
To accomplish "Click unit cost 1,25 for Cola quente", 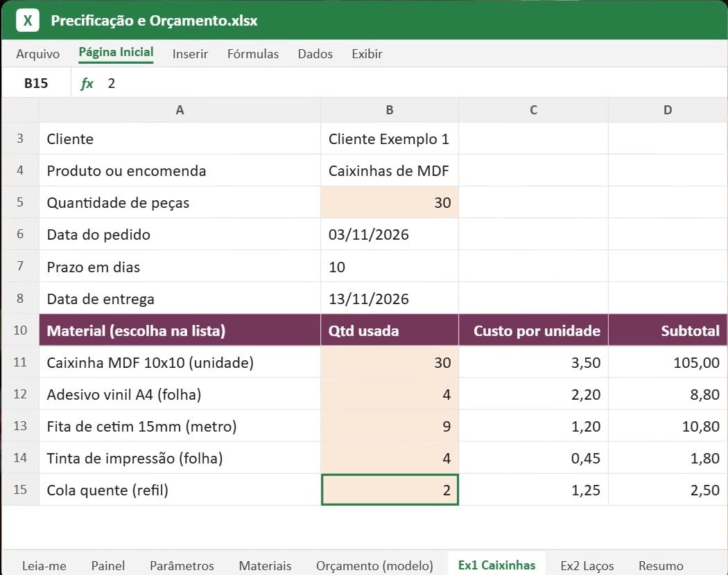I will pos(533,490).
